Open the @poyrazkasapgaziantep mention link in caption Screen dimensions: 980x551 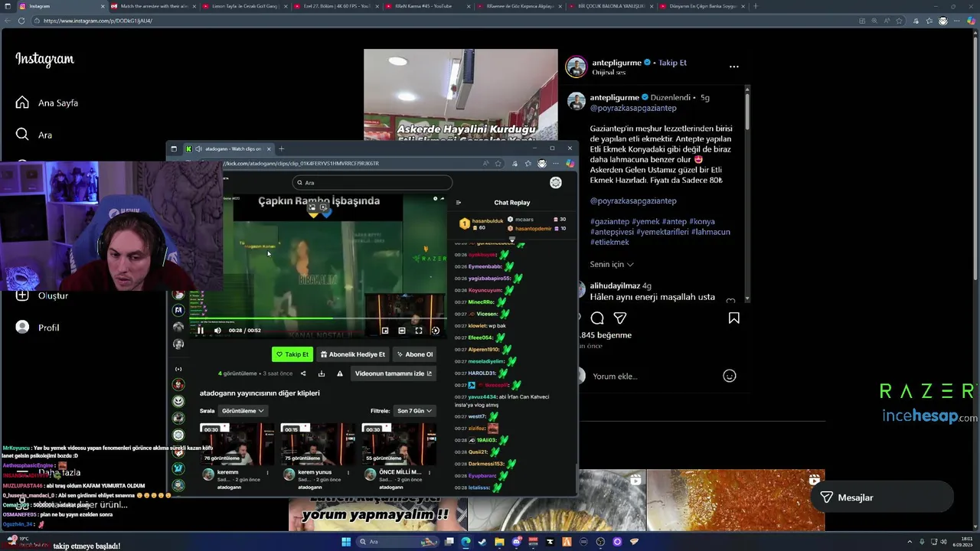pyautogui.click(x=633, y=201)
